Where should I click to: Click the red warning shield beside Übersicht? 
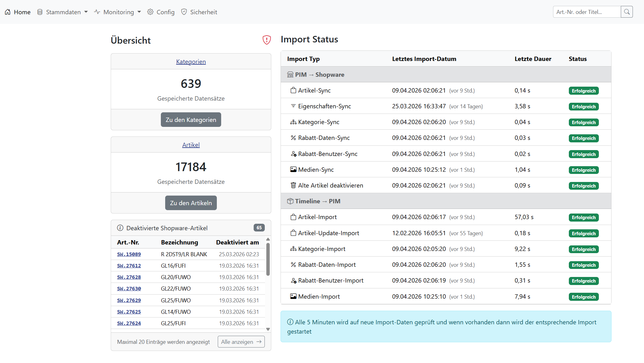266,40
